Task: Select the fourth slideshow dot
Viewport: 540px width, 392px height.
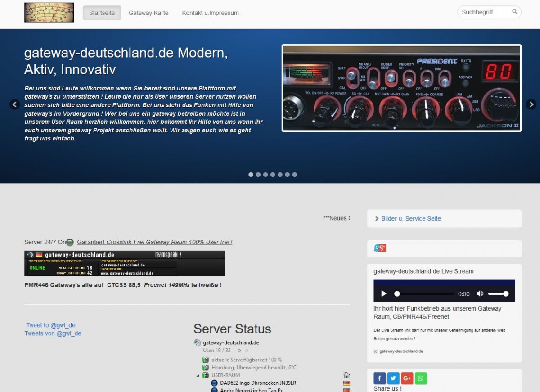Action: (273, 175)
